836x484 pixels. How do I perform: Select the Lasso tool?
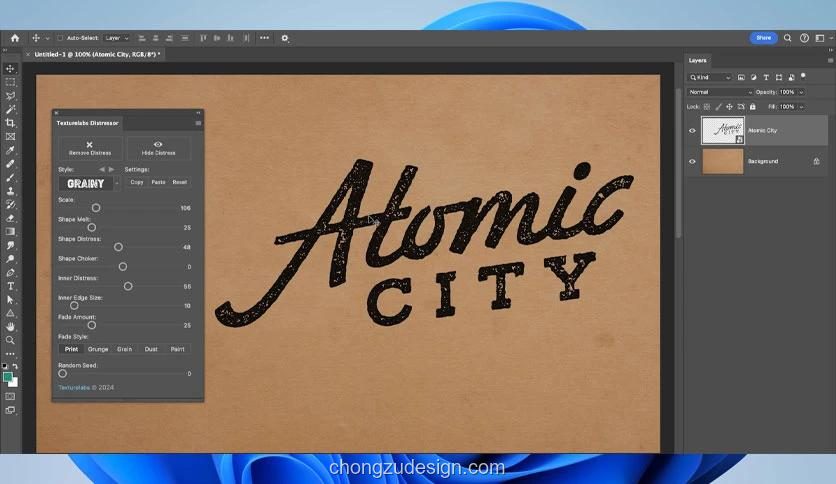click(10, 96)
